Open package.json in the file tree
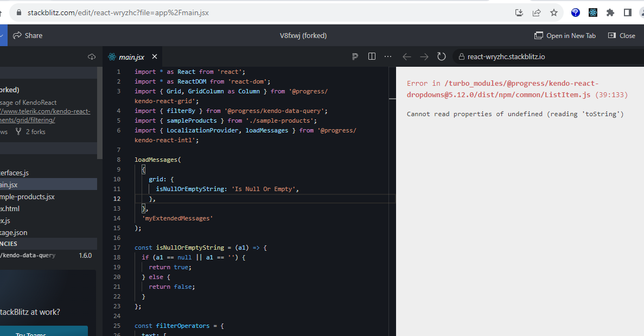This screenshot has width=644, height=336. [48, 232]
